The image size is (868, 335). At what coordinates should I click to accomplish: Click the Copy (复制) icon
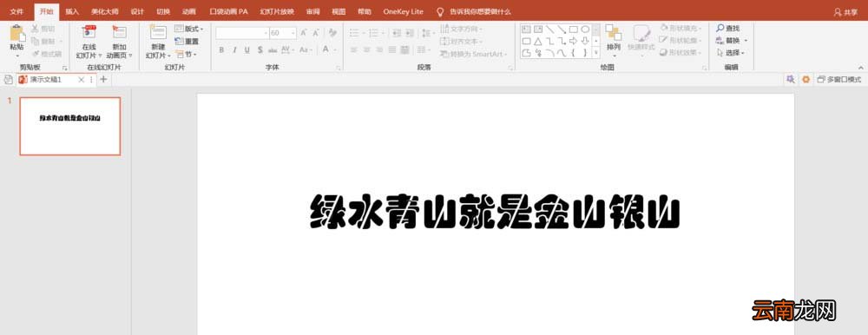coord(36,41)
